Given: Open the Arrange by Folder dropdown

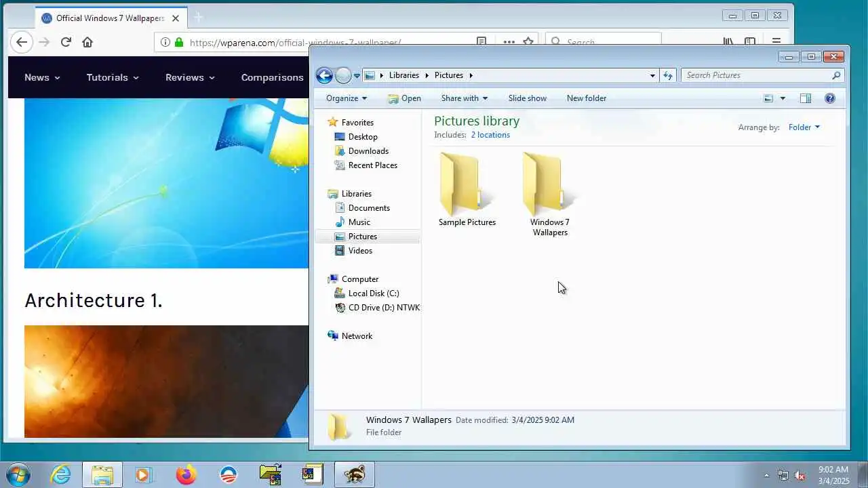Looking at the screenshot, I should point(804,127).
